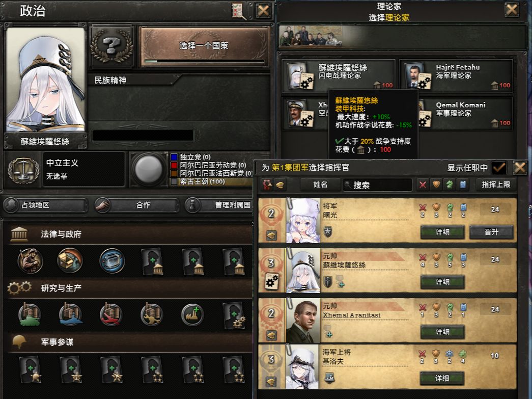Screen dimensions: 532x399
Task: Click 晋升 to promote general 曙光
Action: click(491, 232)
